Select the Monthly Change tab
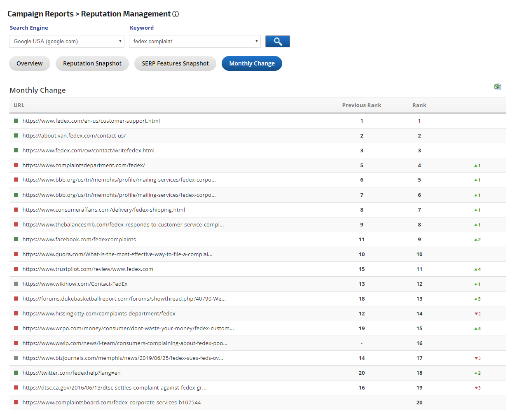Viewport: 515px width, 420px height. [252, 63]
